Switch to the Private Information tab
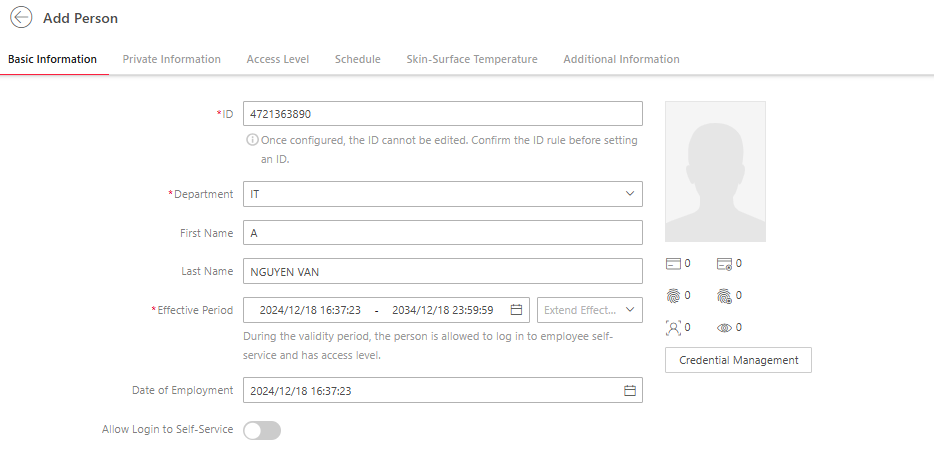The image size is (934, 475). click(x=172, y=59)
